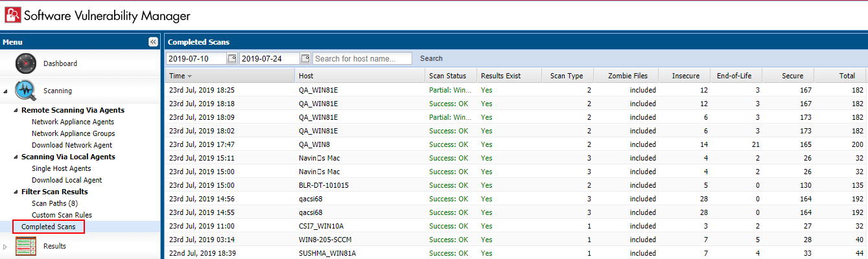868x259 pixels.
Task: Open the start date calendar picker
Action: pyautogui.click(x=231, y=58)
